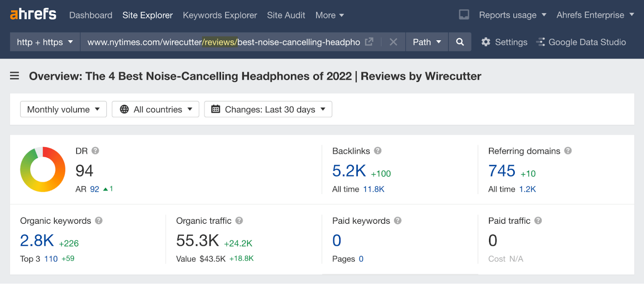Show help for Paid keywords
Viewport: 644px width, 284px height.
(398, 220)
